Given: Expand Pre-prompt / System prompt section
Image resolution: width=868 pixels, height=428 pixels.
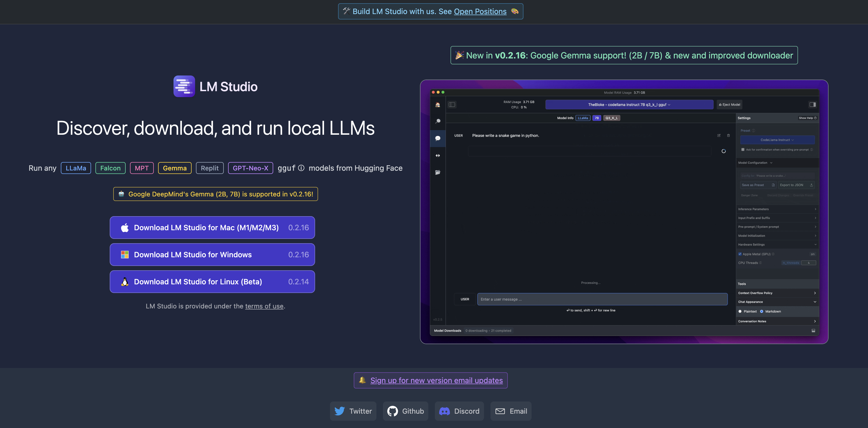Looking at the screenshot, I should point(777,227).
